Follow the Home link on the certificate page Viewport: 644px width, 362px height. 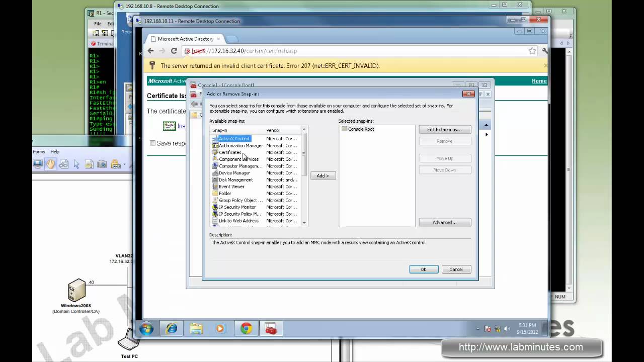pos(539,81)
